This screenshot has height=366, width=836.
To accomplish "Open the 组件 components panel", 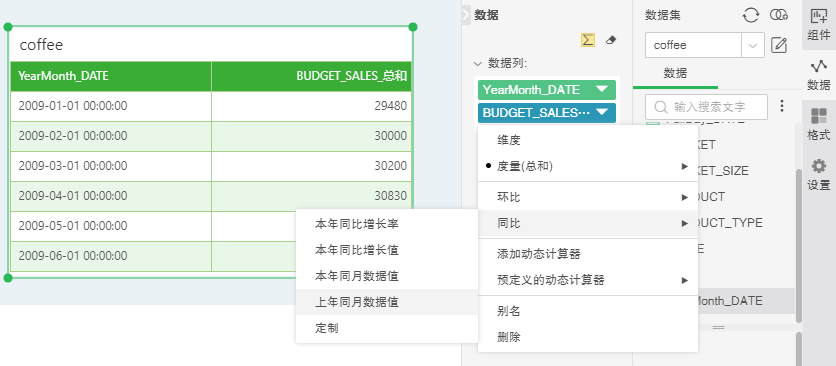I will coord(819,25).
